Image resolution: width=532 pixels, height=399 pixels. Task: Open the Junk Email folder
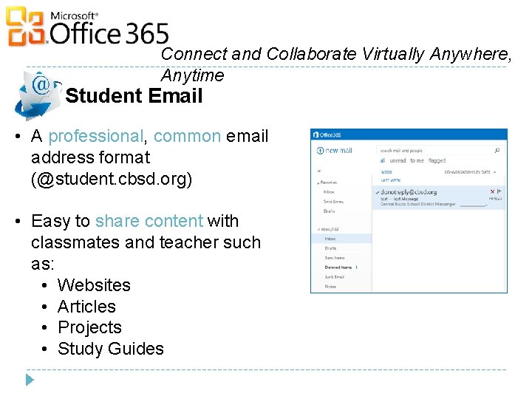[x=334, y=277]
